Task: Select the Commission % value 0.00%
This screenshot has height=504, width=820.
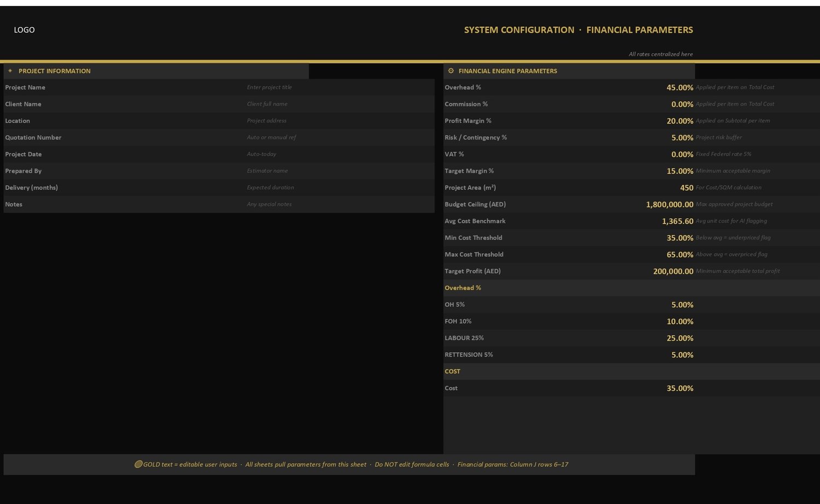Action: [682, 104]
